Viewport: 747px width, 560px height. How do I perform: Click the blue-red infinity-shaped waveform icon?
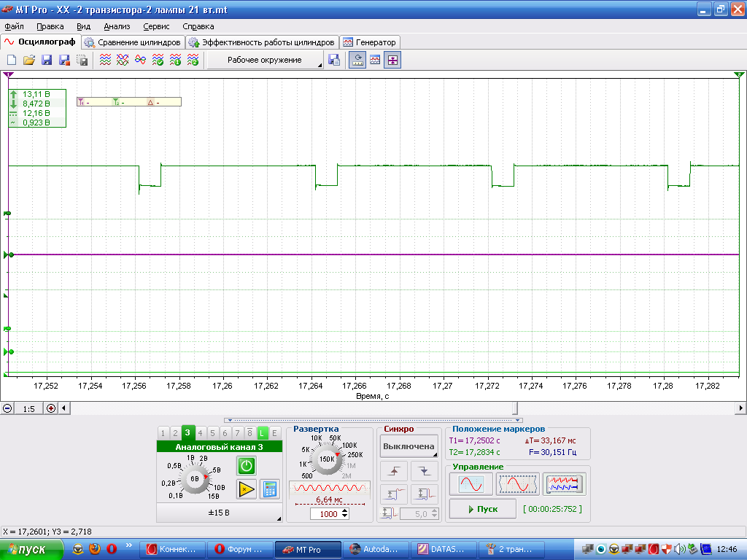tap(141, 60)
